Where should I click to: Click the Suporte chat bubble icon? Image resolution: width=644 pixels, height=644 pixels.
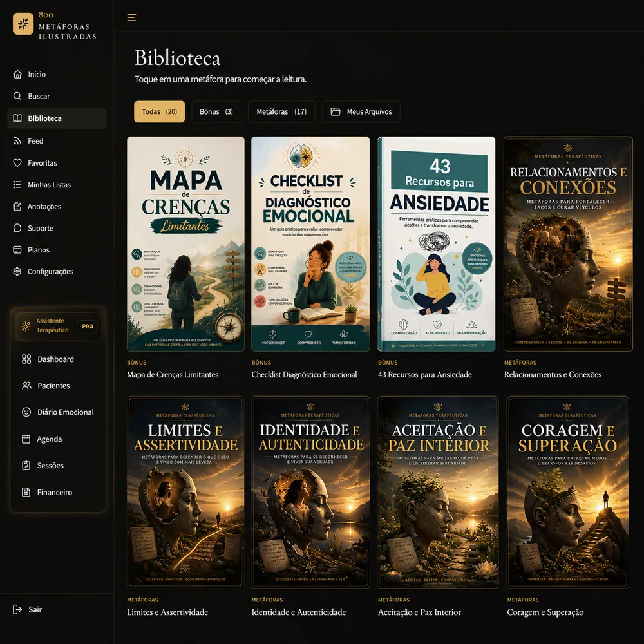click(x=17, y=228)
